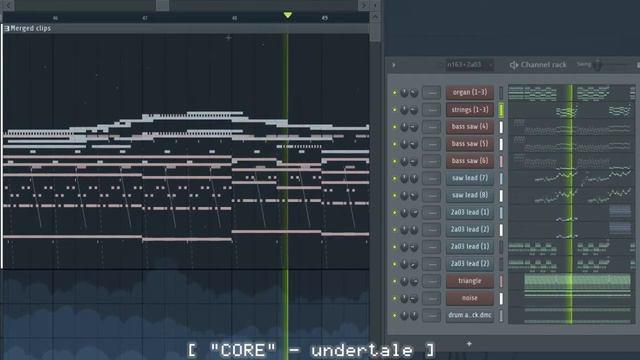Open the strings (1-3) channel button
This screenshot has width=640, height=360.
[x=469, y=110]
